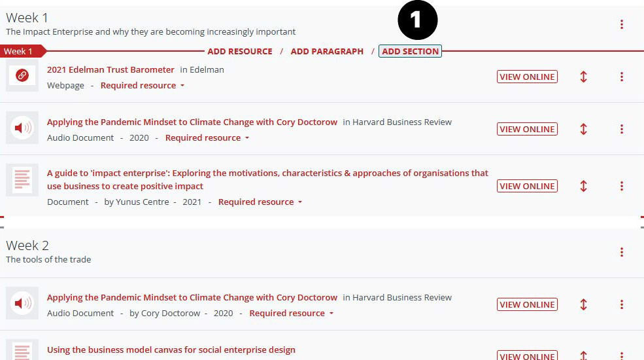The image size is (644, 360).
Task: Click the audio speaker icon in Week 2
Action: pyautogui.click(x=22, y=303)
